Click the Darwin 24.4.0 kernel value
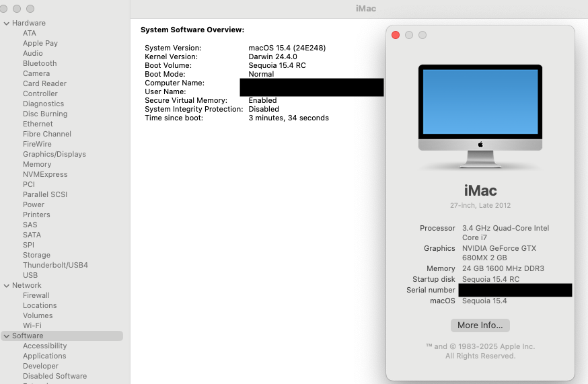This screenshot has height=384, width=588. click(272, 56)
